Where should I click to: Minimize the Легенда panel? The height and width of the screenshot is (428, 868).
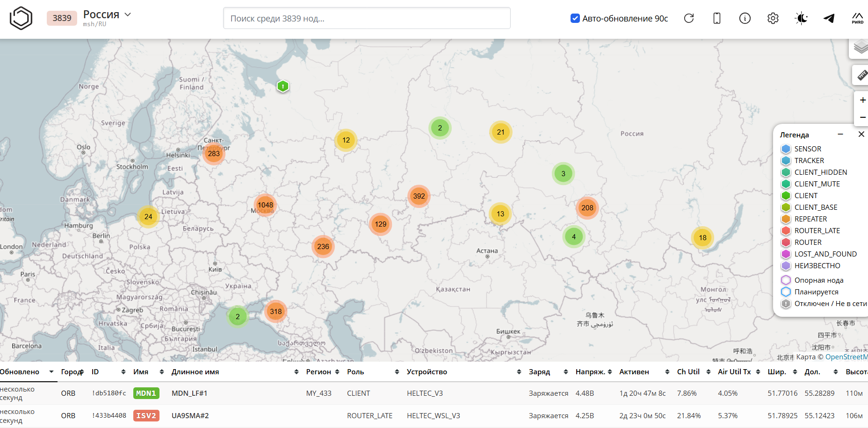(840, 135)
